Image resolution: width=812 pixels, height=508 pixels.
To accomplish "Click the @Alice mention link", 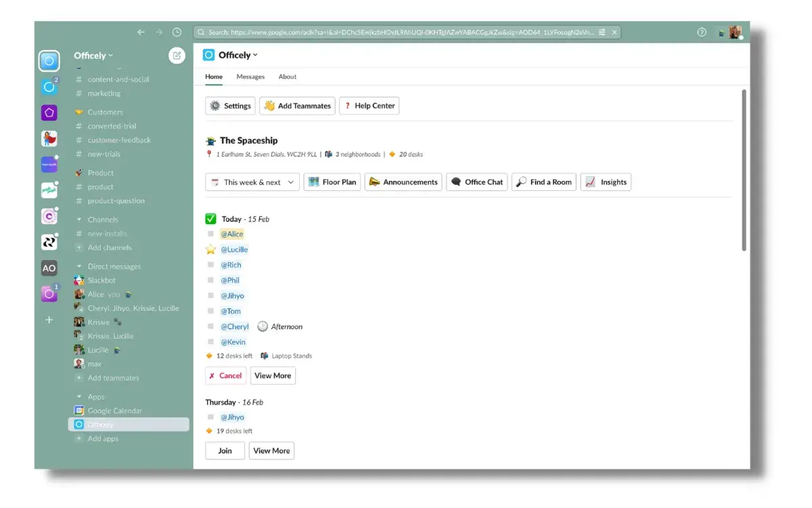I will pos(232,234).
